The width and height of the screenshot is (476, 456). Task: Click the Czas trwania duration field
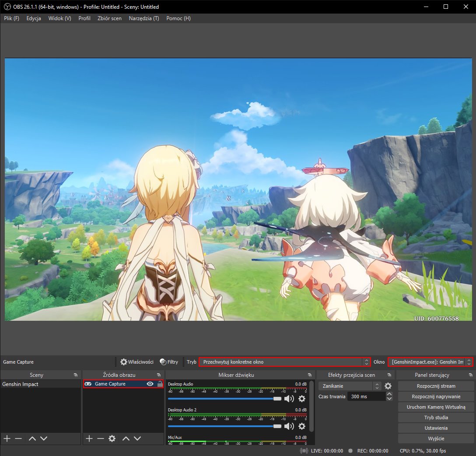click(367, 396)
